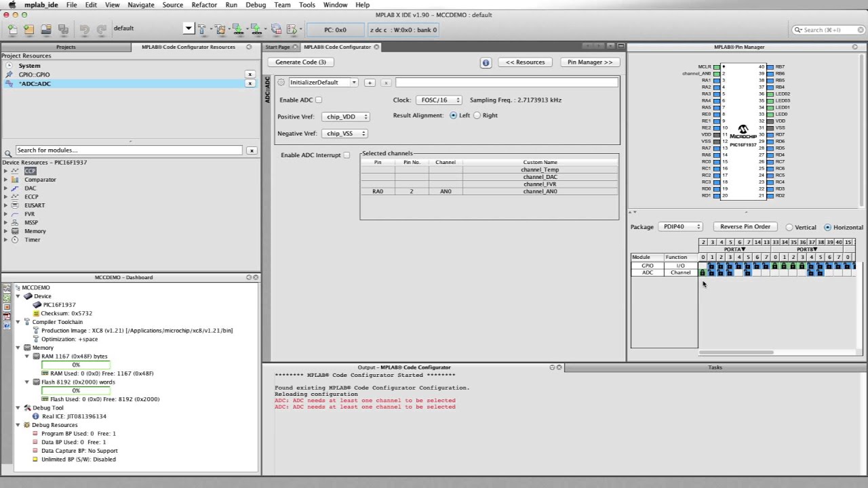Select Vertical pin layout option

tap(789, 228)
